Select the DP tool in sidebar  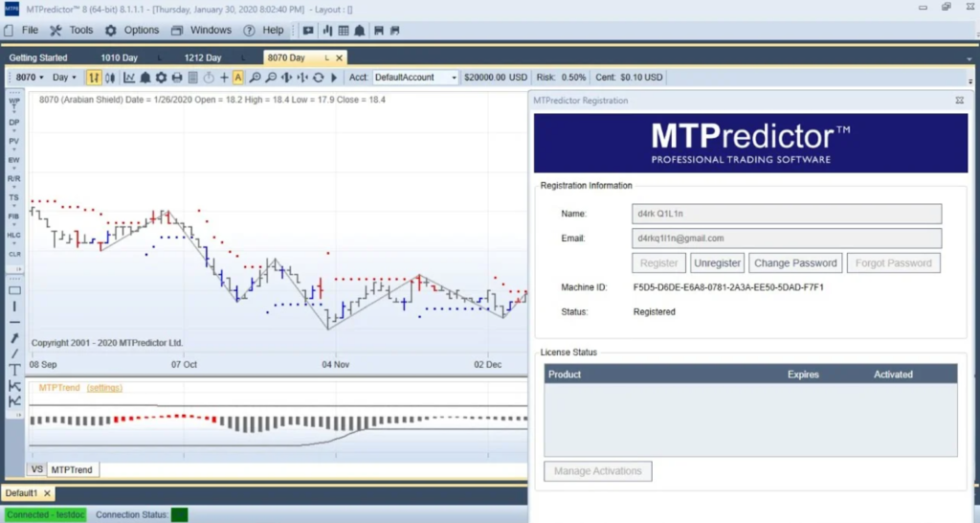[x=14, y=124]
